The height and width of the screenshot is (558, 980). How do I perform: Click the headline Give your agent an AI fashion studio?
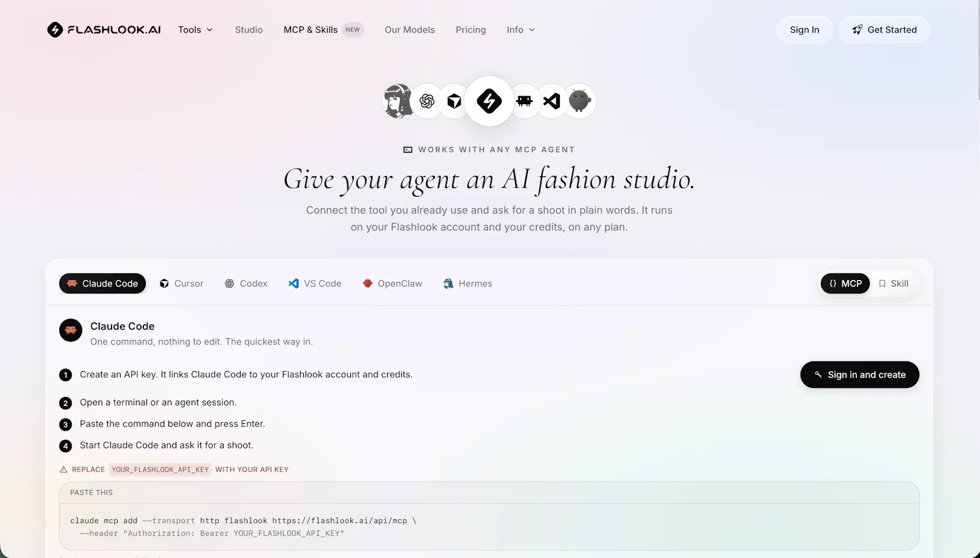489,179
